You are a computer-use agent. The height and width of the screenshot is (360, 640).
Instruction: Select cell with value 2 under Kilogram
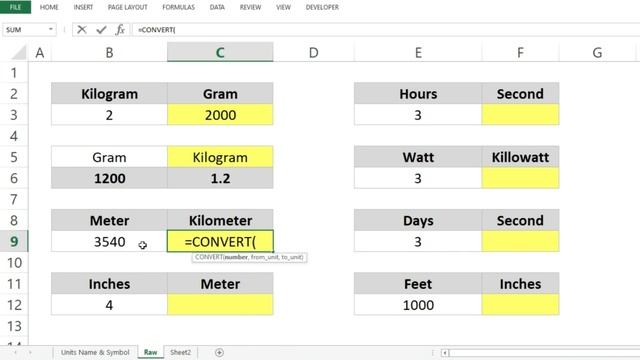109,115
